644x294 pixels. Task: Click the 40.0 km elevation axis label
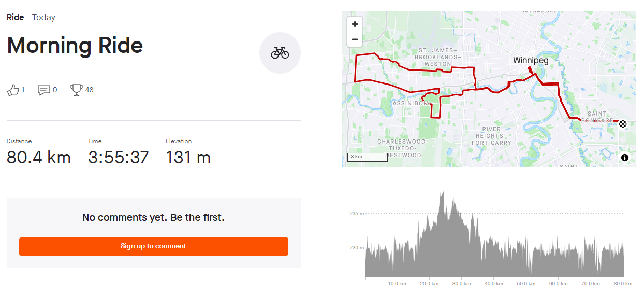[x=494, y=284]
